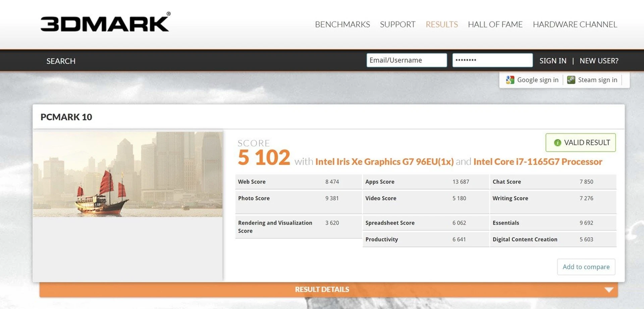644x309 pixels.
Task: Click the PCMARK 10 heading
Action: point(66,117)
